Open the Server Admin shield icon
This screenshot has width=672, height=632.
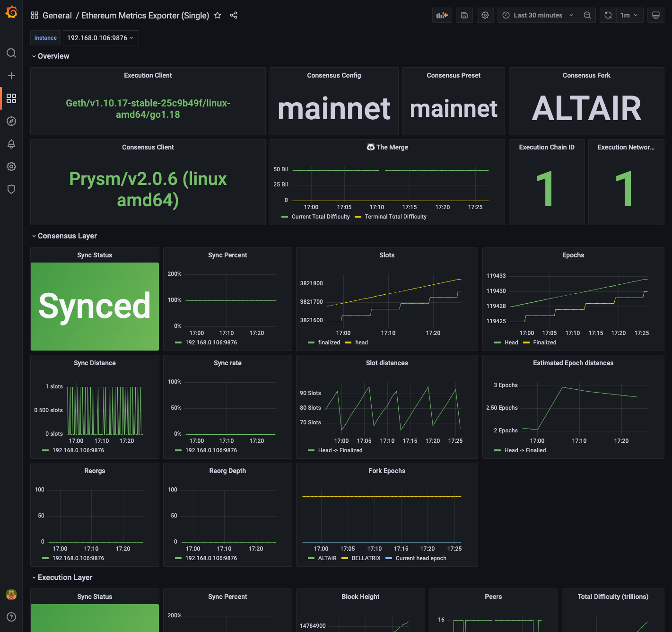(x=11, y=189)
